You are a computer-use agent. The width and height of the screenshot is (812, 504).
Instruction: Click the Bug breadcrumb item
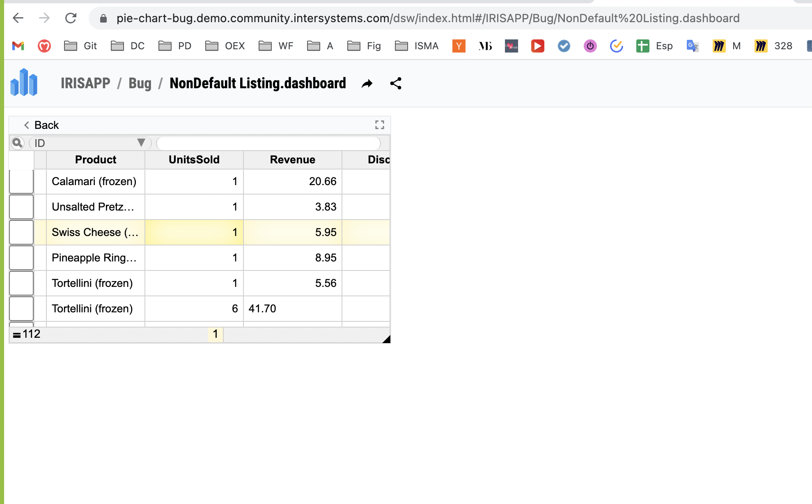[140, 83]
